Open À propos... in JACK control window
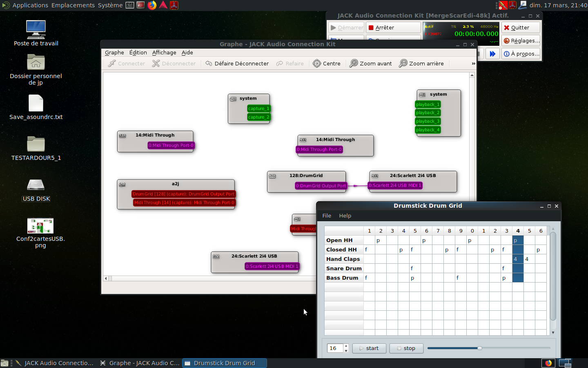This screenshot has width=588, height=368. pyautogui.click(x=521, y=54)
